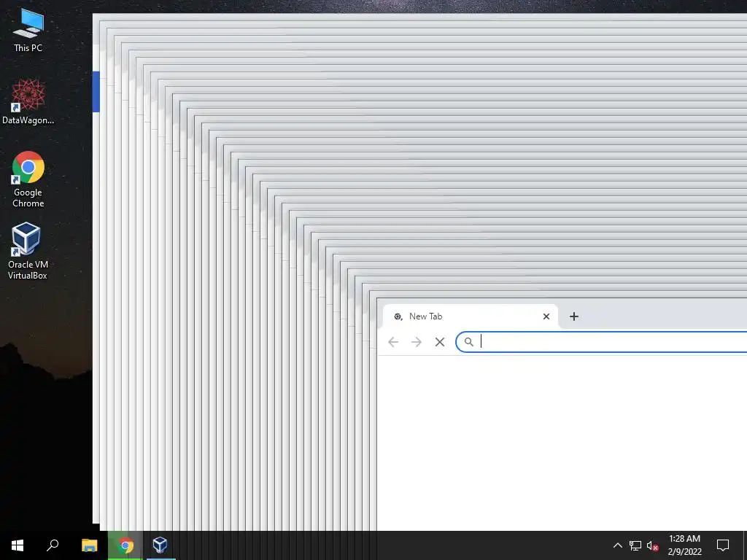Go forward using Chrome's forward arrow
The width and height of the screenshot is (747, 560).
tap(417, 342)
